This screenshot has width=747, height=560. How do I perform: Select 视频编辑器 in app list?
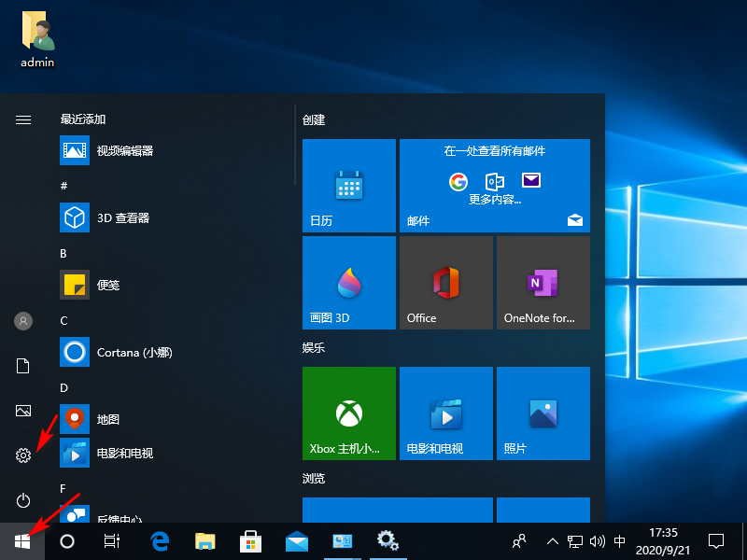tap(124, 150)
